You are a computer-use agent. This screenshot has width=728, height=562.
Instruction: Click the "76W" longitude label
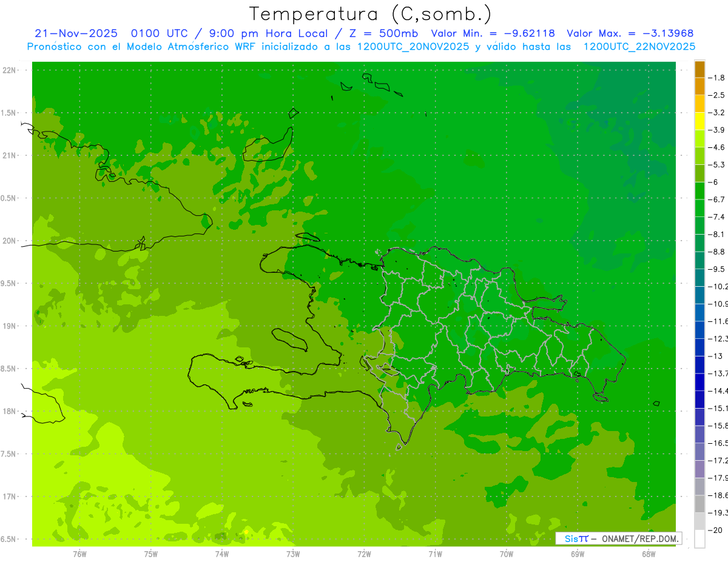click(x=79, y=554)
